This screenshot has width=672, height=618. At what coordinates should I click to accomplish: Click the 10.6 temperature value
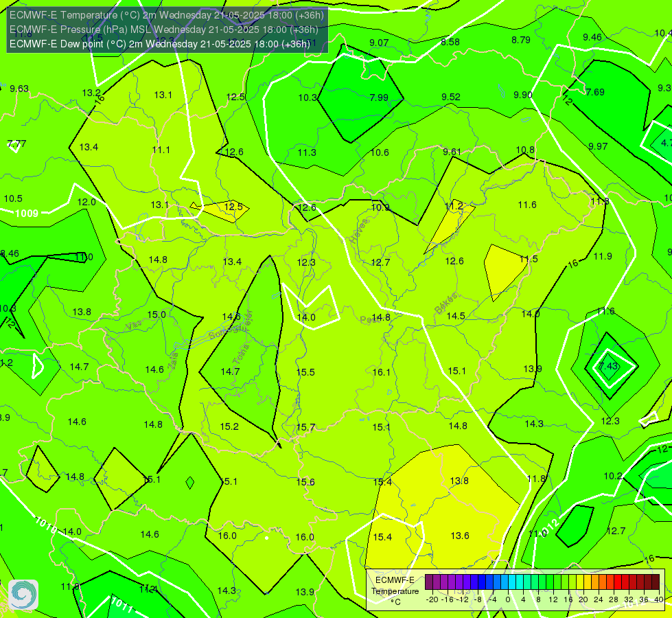pos(380,152)
